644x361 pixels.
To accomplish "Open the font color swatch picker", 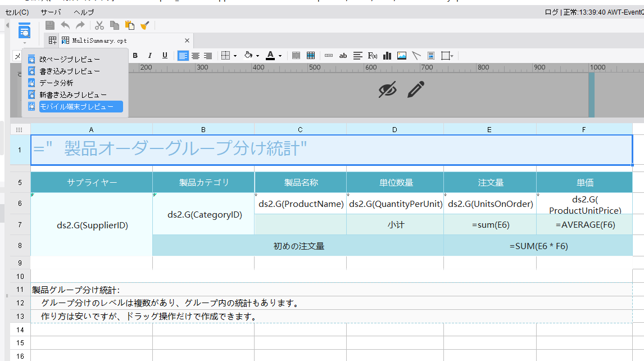I will click(270, 55).
